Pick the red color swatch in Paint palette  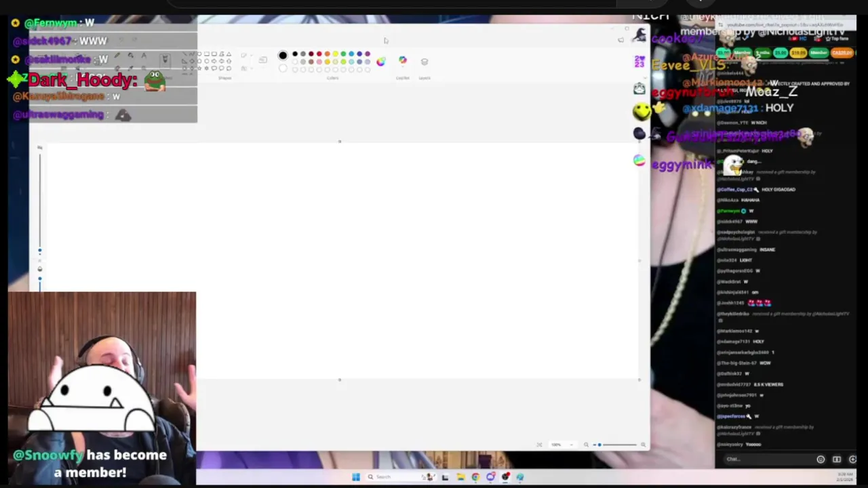319,54
